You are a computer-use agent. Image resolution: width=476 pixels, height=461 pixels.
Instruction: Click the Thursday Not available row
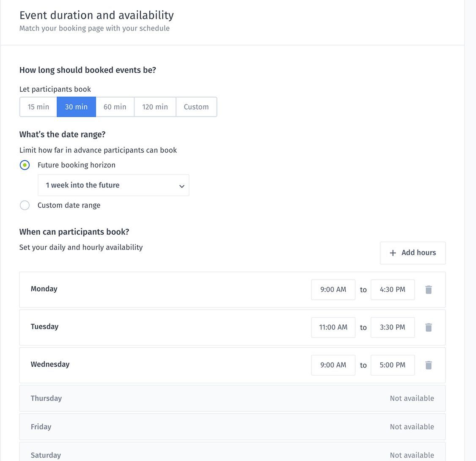click(232, 398)
